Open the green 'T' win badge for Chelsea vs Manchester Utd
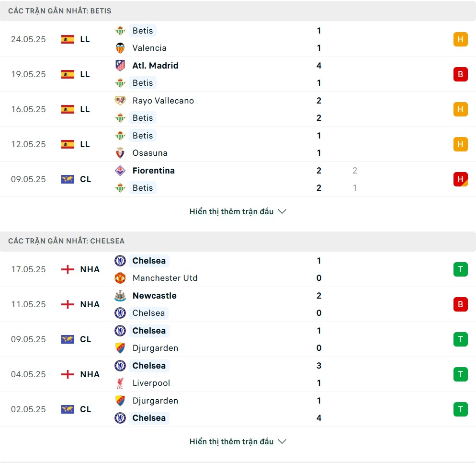Viewport: 476px width, 463px height. click(460, 269)
